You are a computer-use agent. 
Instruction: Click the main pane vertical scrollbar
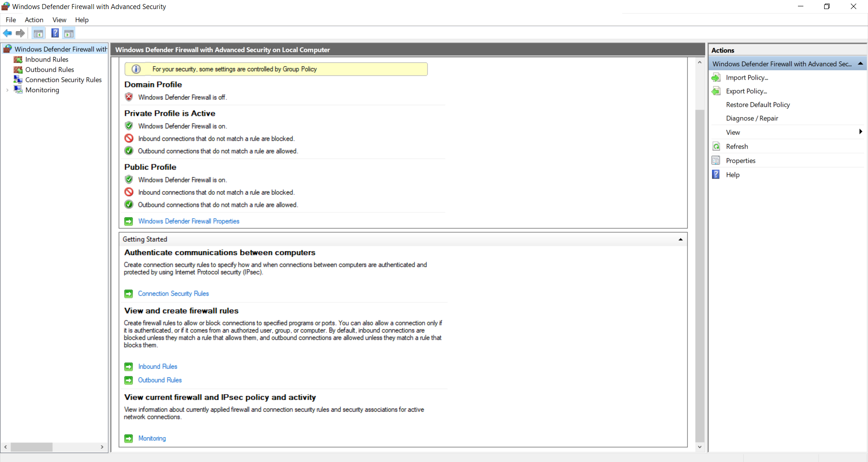pos(700,271)
